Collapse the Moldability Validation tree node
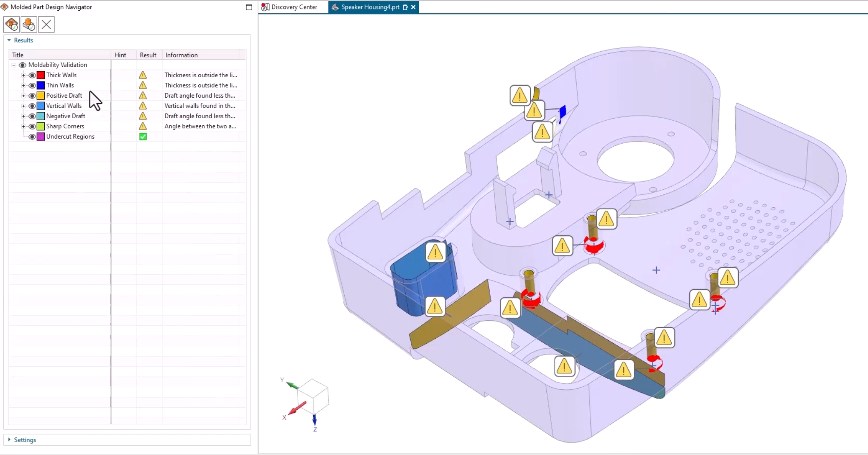 (14, 64)
